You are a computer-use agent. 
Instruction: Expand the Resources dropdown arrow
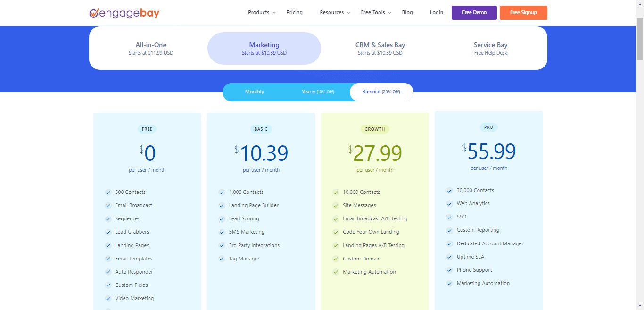point(348,13)
